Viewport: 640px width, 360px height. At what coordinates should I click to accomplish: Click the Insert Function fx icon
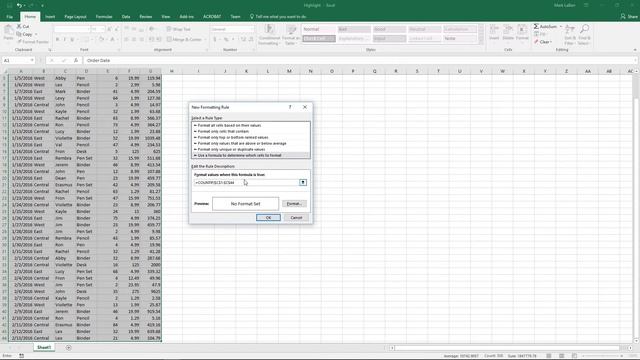[76, 60]
